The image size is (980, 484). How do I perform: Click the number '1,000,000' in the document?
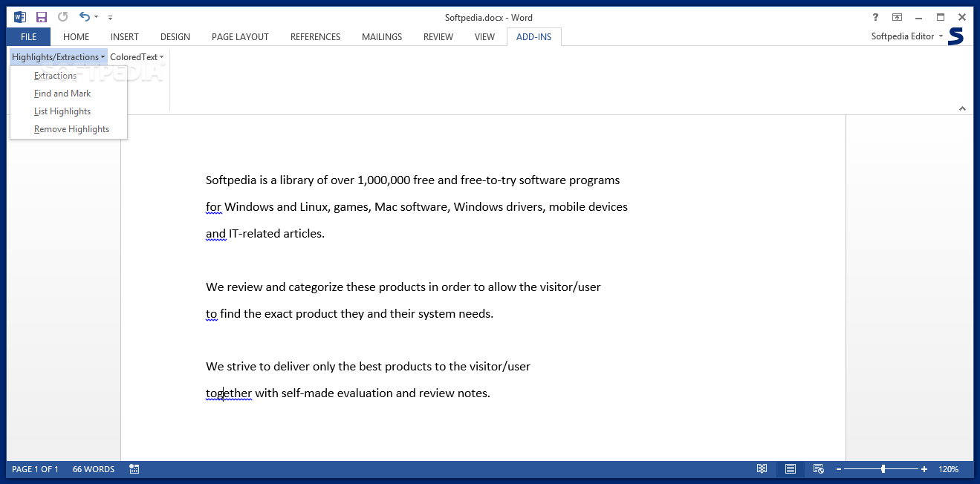coord(384,180)
